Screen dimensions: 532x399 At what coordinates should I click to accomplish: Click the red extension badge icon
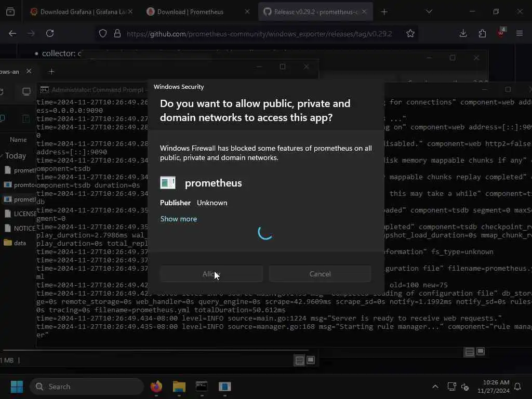(x=501, y=33)
